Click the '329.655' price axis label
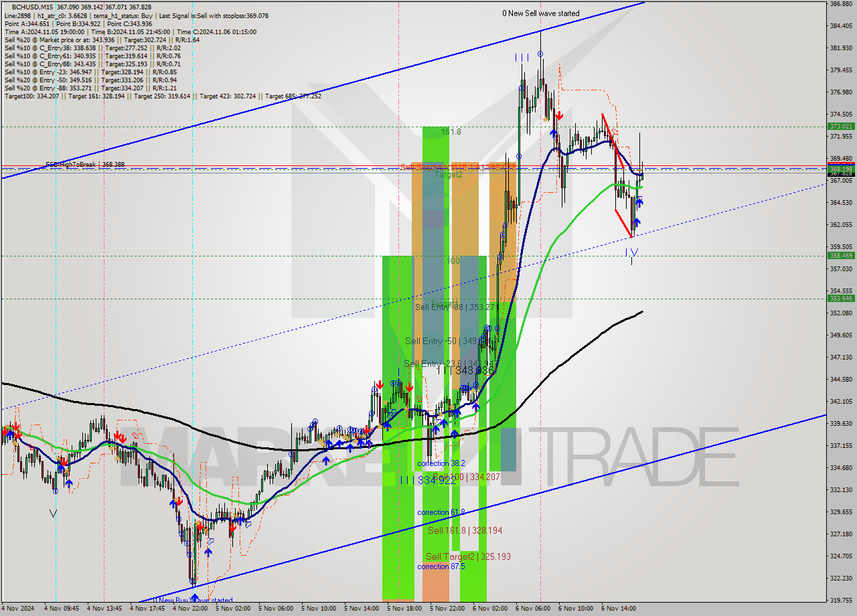Screen dimensions: 857x616 coord(841,512)
